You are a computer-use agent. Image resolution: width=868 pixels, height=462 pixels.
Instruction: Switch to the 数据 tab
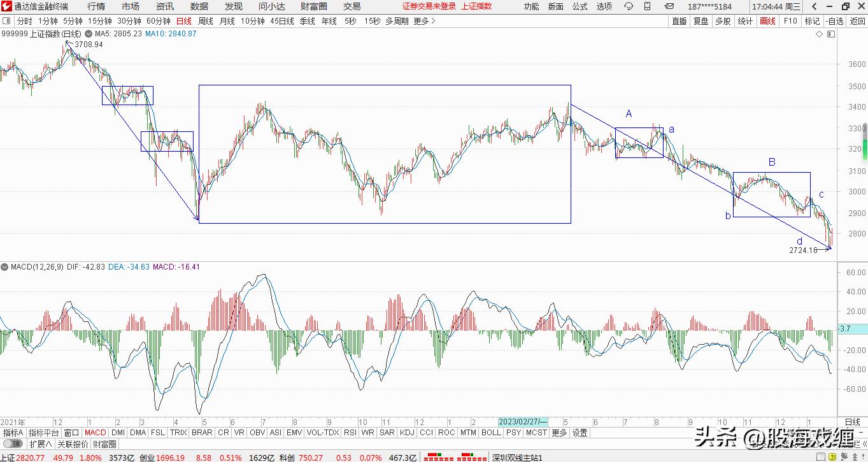199,6
